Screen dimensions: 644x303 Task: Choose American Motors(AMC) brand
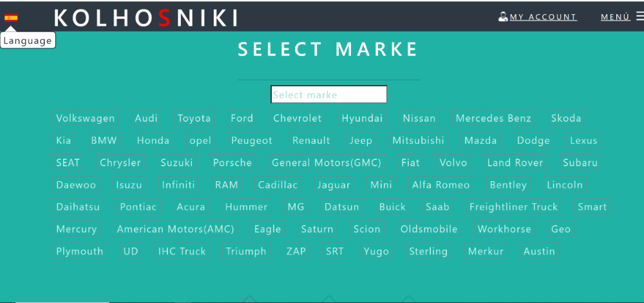click(x=175, y=229)
